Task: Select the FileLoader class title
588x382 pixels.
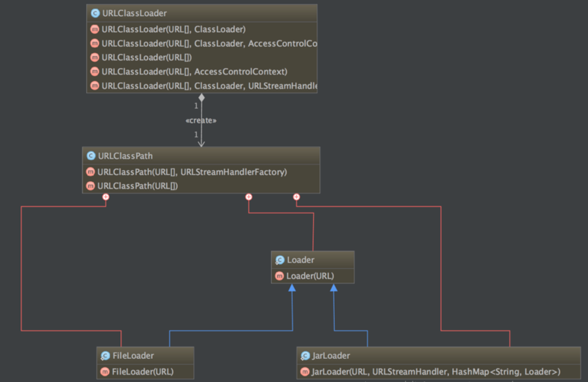Action: [133, 356]
